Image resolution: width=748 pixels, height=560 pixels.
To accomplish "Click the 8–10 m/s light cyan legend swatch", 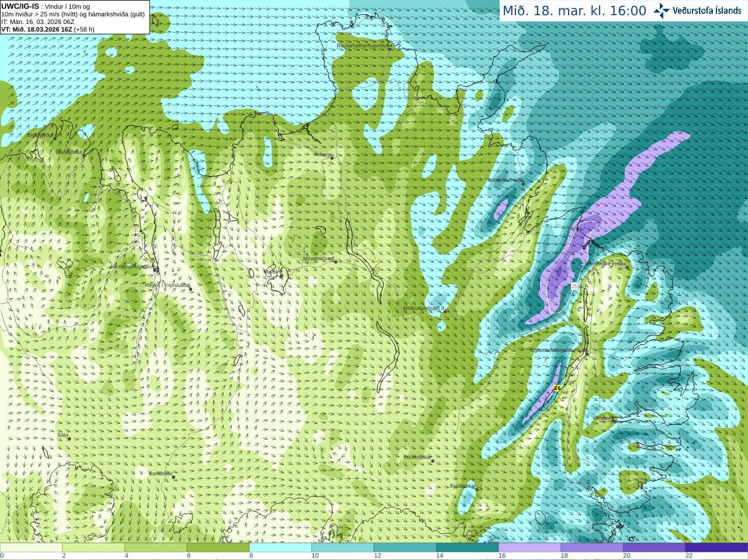I will tap(280, 548).
